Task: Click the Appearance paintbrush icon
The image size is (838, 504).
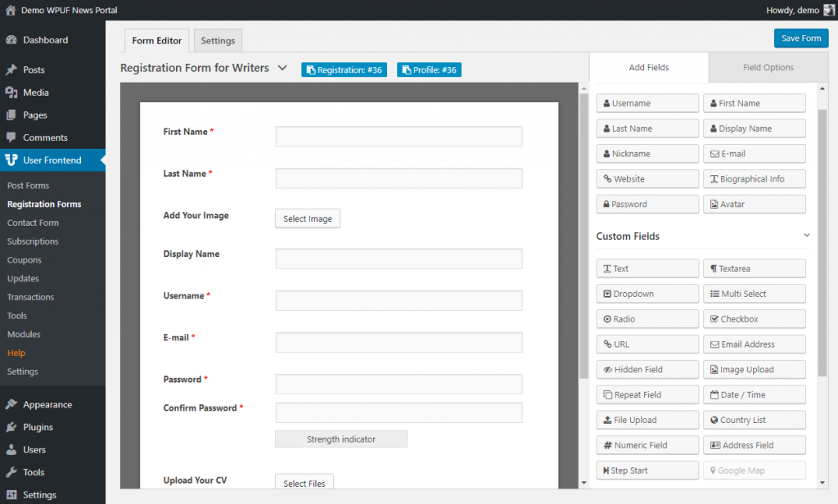Action: point(11,404)
